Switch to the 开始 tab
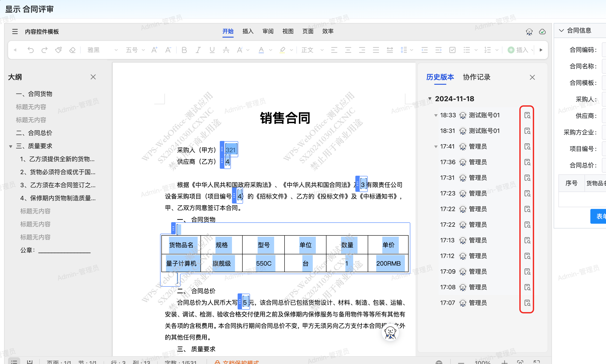The width and height of the screenshot is (606, 364). point(228,31)
